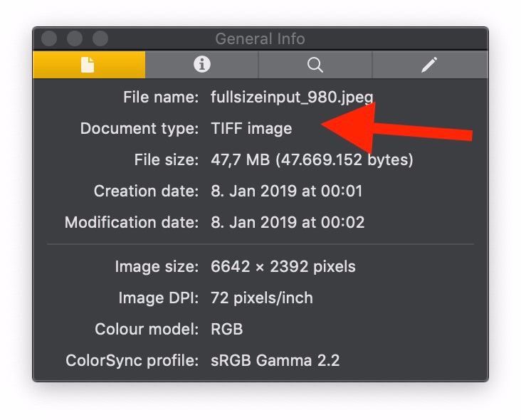Switch to the More Info tab

202,65
